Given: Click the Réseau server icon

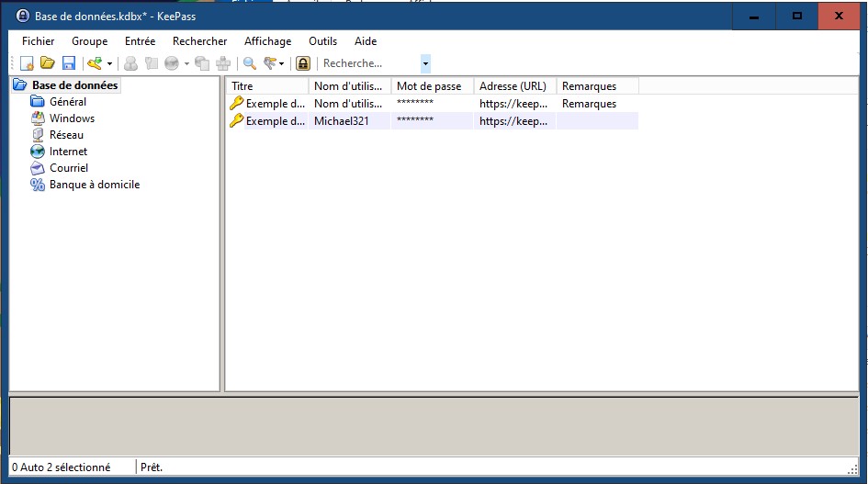Looking at the screenshot, I should click(x=38, y=135).
